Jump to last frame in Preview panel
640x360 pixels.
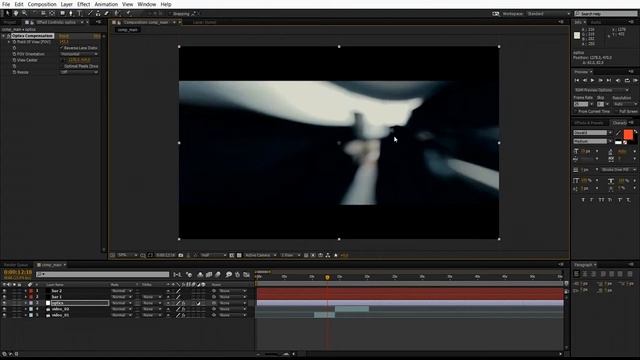click(609, 80)
